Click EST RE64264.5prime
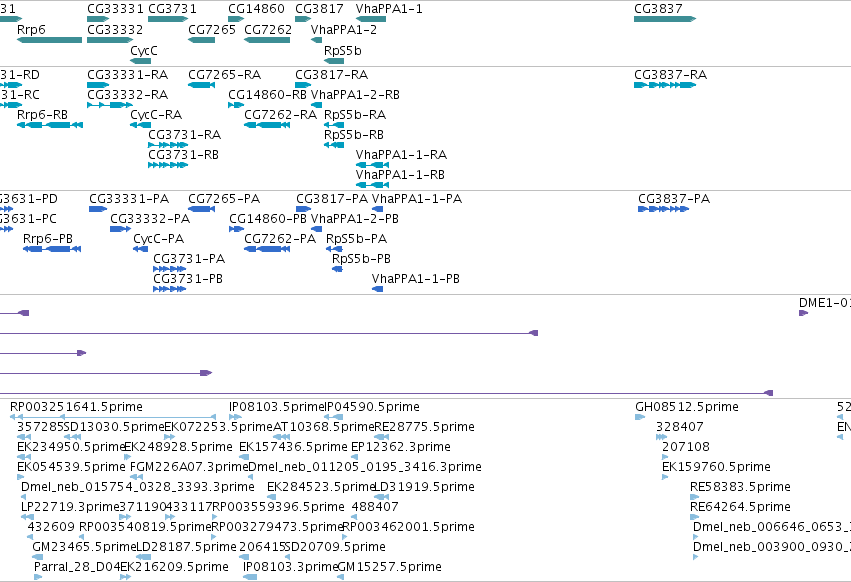Screen dimensions: 851x582 pyautogui.click(x=695, y=517)
